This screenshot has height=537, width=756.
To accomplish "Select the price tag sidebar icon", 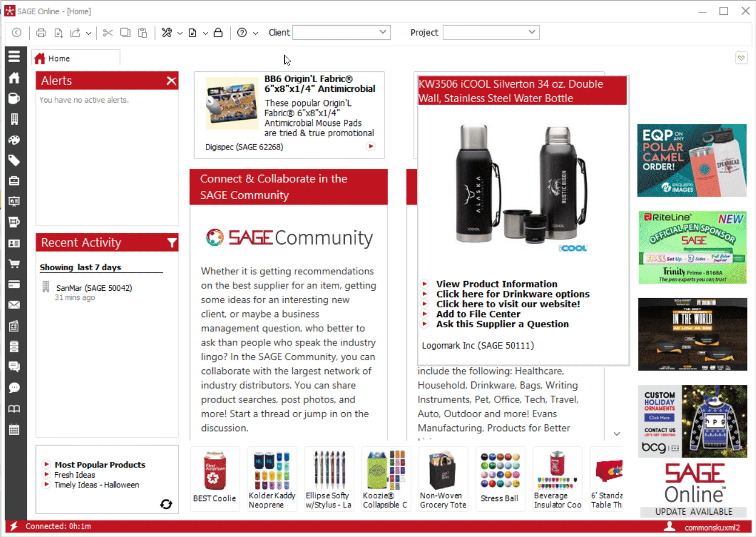I will coord(14,161).
